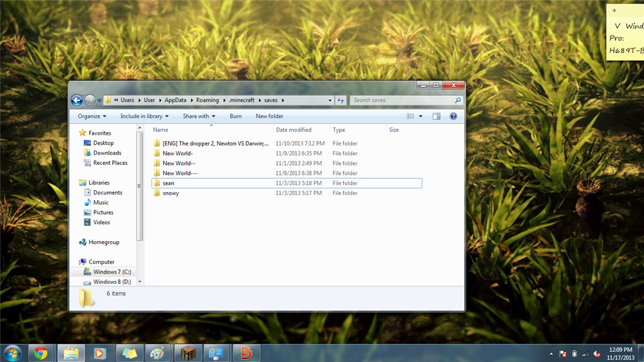Open Explorer Help icon
This screenshot has width=644, height=362.
[453, 116]
